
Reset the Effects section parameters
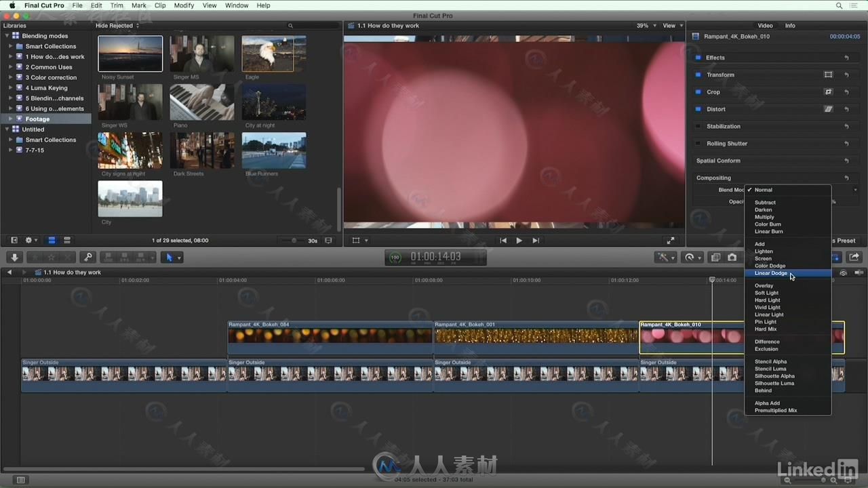[x=846, y=58]
